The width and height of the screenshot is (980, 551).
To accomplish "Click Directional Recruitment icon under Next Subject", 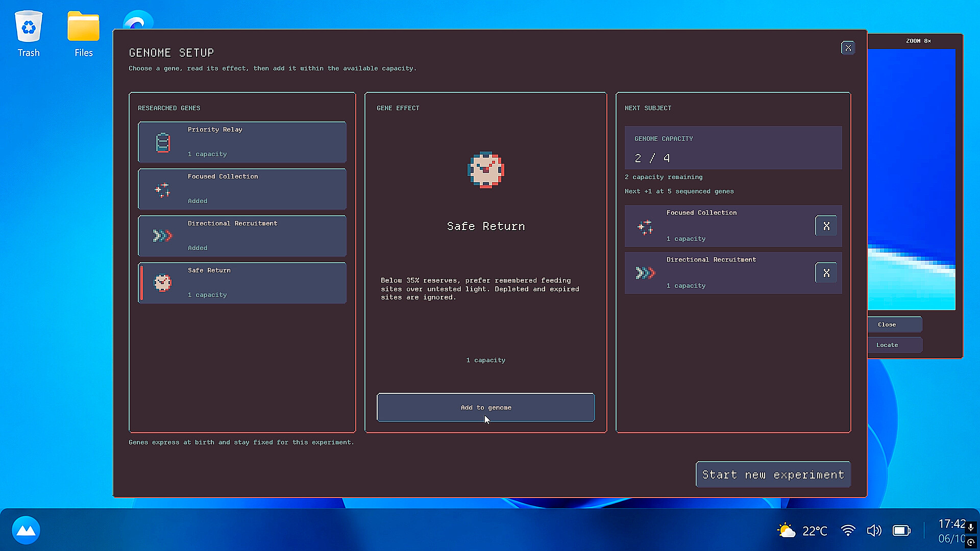I will pyautogui.click(x=645, y=273).
